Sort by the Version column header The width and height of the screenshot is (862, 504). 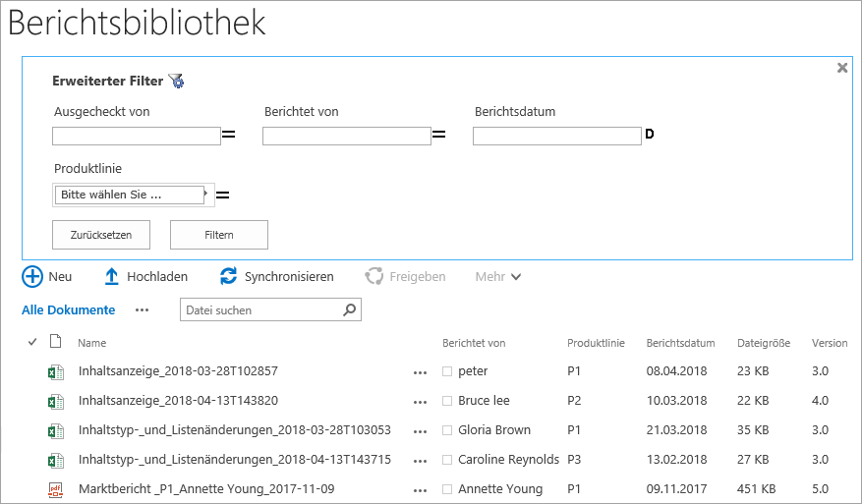pyautogui.click(x=830, y=343)
